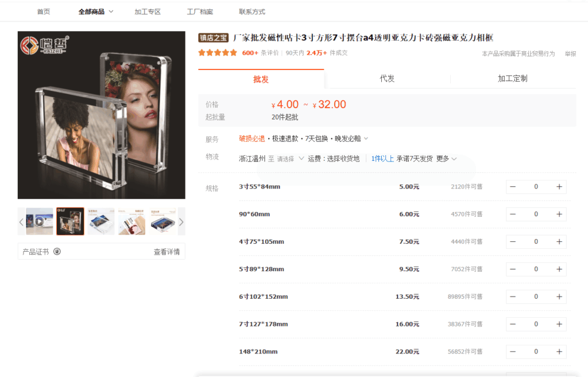Click the 镇店之宝 badge
Viewport: 588px width, 377px height.
tap(214, 37)
